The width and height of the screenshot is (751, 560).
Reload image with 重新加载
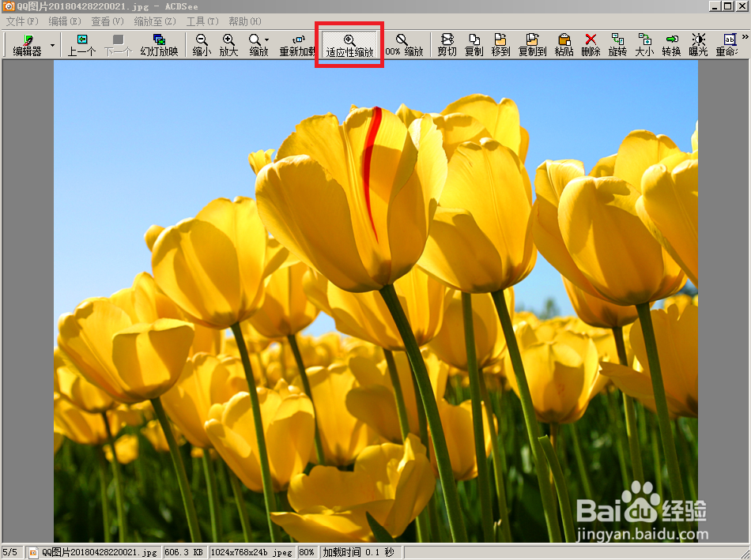(297, 45)
